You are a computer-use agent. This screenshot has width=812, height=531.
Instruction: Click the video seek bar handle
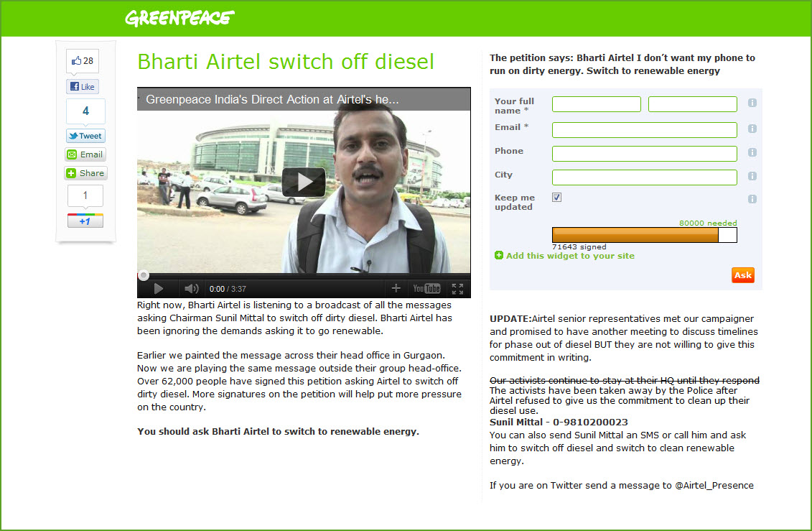pyautogui.click(x=144, y=275)
